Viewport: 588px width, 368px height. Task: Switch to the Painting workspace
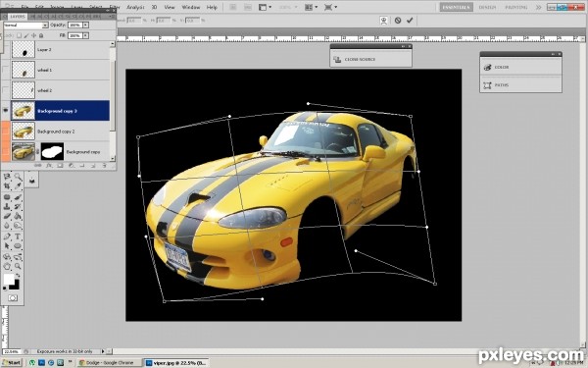pyautogui.click(x=516, y=7)
